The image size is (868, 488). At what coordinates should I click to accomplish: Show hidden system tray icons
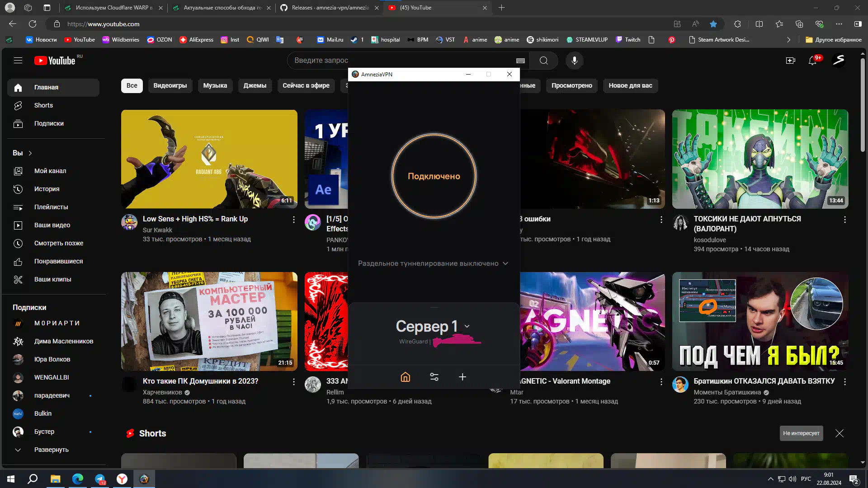[770, 479]
